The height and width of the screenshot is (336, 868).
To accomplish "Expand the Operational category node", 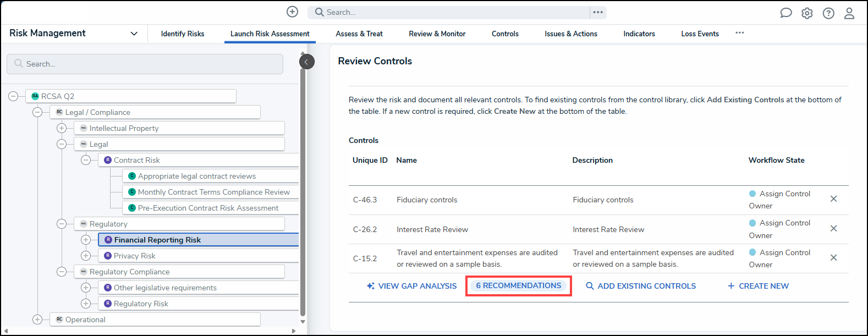I will tap(37, 320).
